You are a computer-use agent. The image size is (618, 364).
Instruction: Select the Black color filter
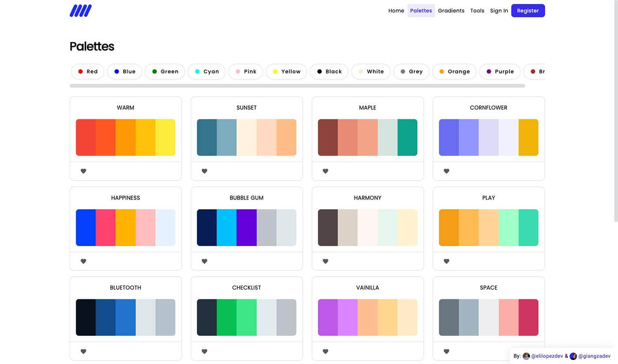pyautogui.click(x=329, y=71)
